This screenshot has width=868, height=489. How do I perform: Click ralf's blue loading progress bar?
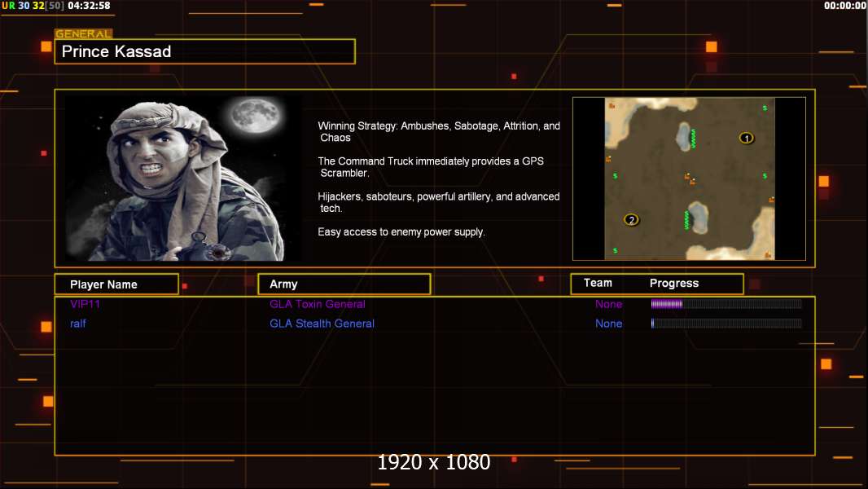pos(726,324)
